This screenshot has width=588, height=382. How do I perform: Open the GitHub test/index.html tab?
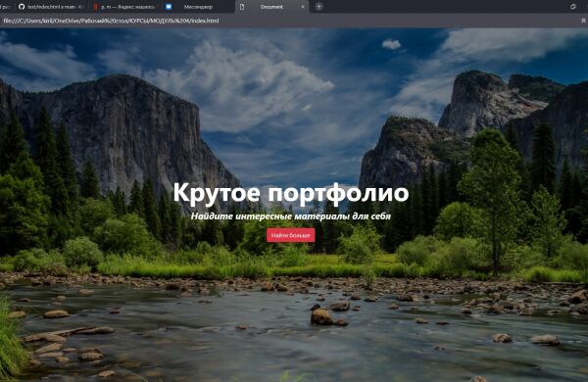tap(51, 7)
